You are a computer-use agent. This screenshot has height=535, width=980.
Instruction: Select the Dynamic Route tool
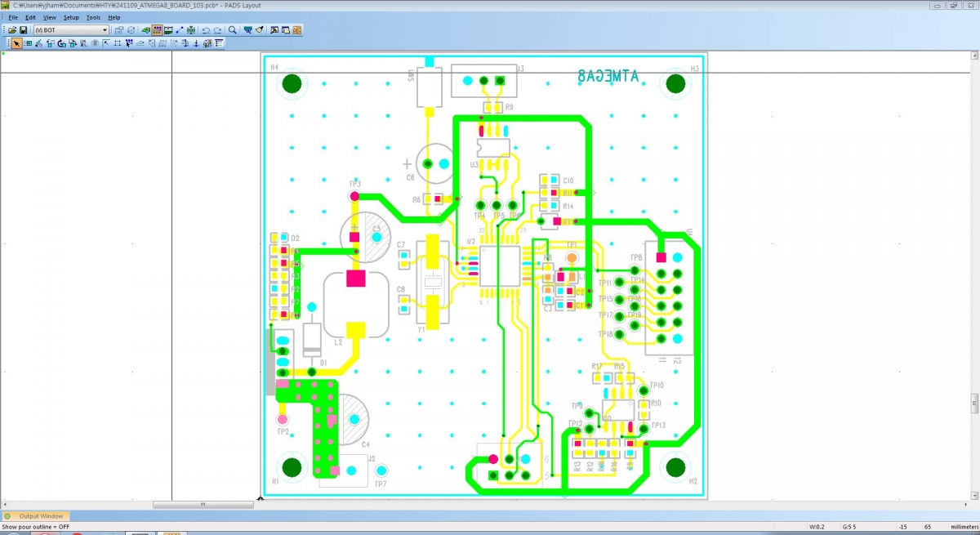tap(140, 43)
